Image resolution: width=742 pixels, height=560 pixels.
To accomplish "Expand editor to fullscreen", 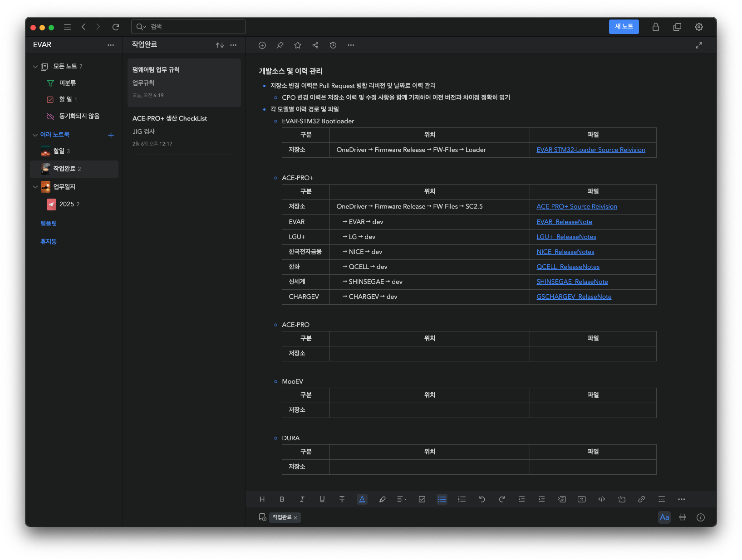I will tap(699, 45).
